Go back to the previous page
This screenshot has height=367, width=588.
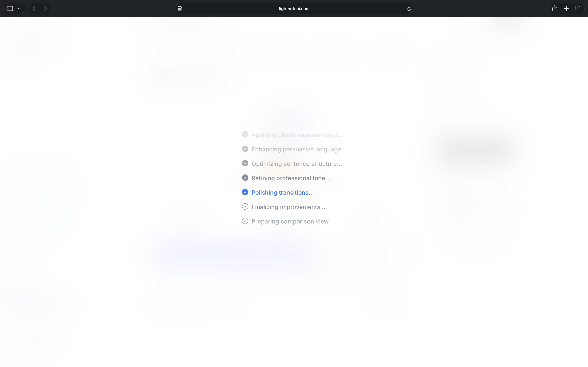click(34, 9)
